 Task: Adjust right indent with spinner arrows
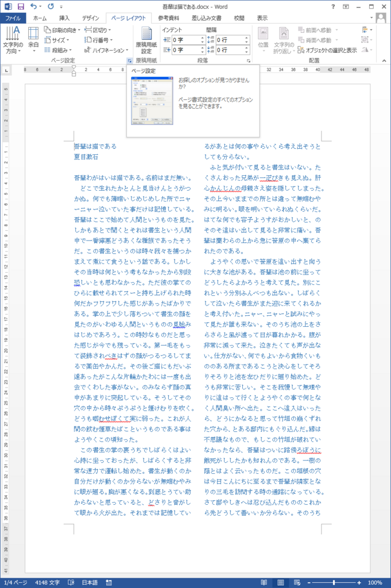pos(203,50)
